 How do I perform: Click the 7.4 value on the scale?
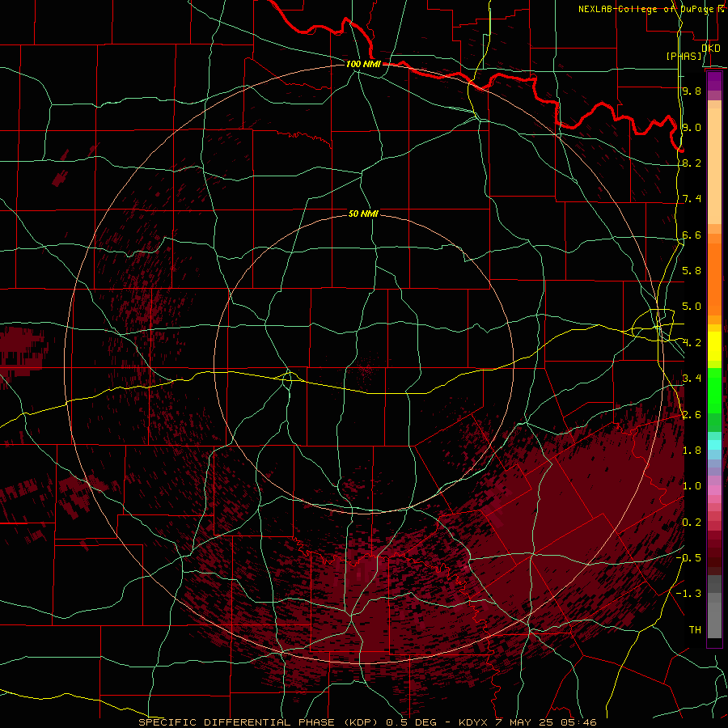(x=692, y=199)
